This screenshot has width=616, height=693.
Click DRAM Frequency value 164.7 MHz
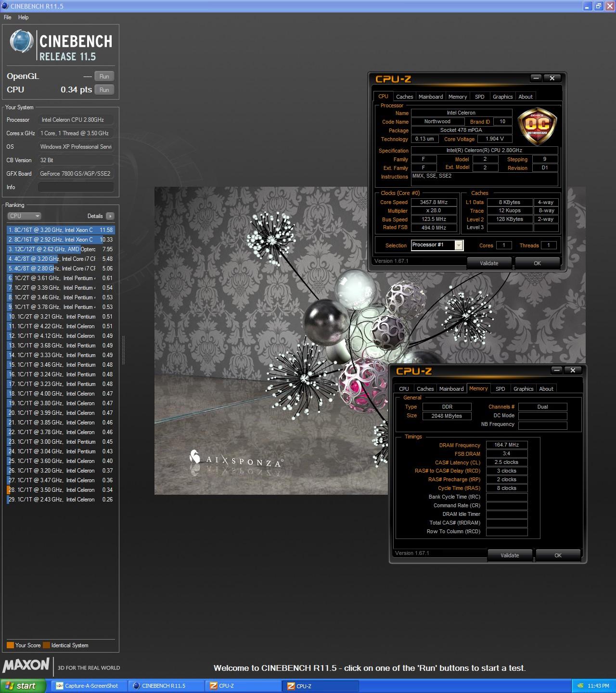point(507,445)
